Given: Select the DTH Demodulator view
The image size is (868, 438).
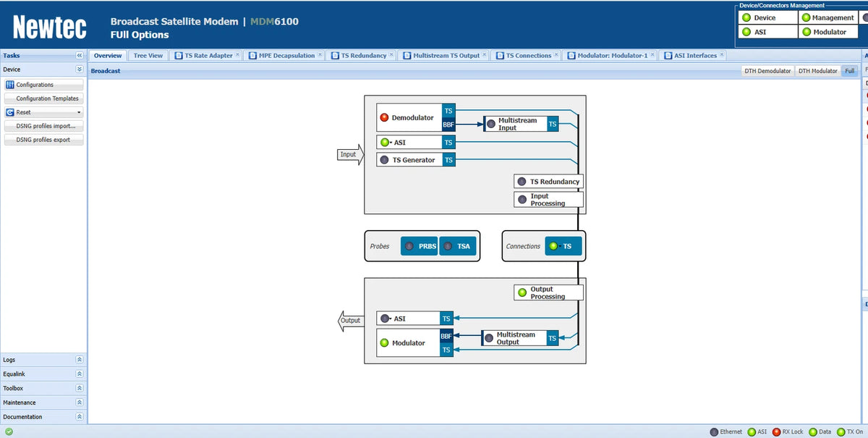Looking at the screenshot, I should pyautogui.click(x=767, y=71).
